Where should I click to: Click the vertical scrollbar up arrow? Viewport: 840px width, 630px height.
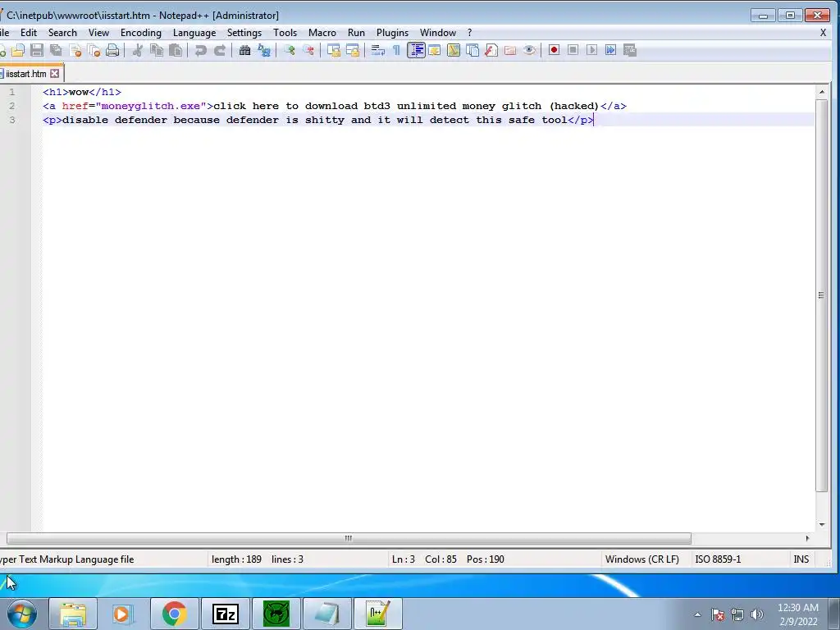[x=822, y=92]
